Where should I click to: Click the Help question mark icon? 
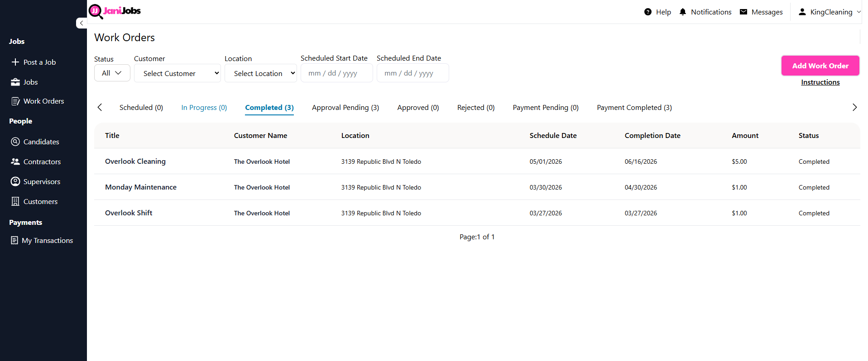click(648, 12)
